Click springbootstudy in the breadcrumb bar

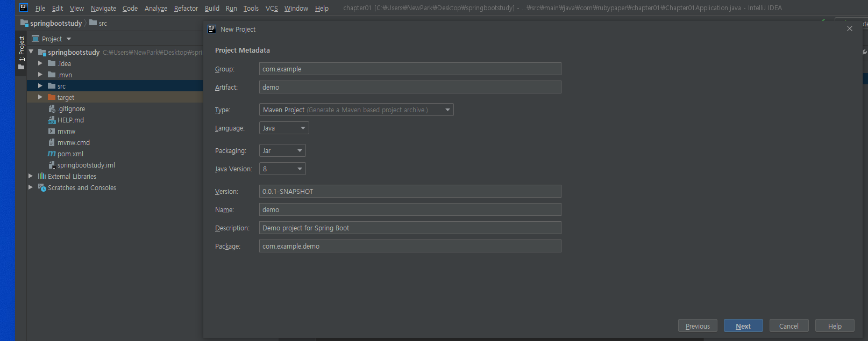point(56,23)
